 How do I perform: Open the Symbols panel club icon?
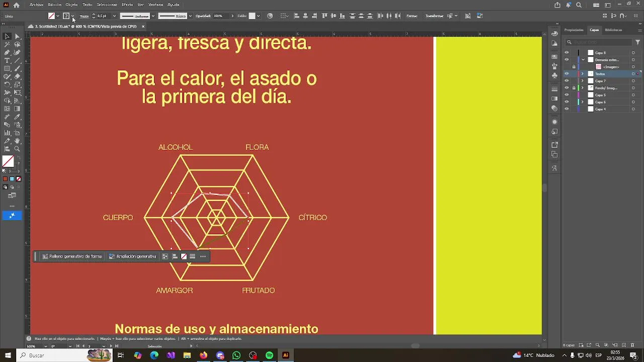pyautogui.click(x=554, y=75)
